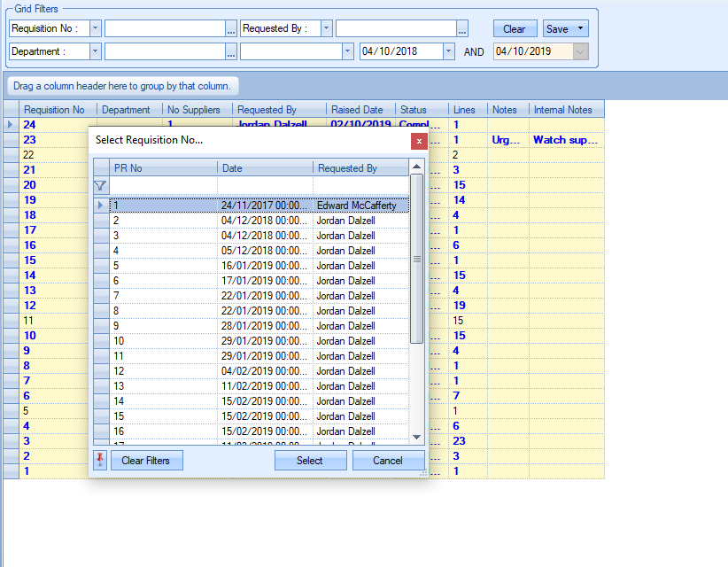The width and height of the screenshot is (728, 567).
Task: Click the pin icon in dialog footer
Action: [x=99, y=460]
